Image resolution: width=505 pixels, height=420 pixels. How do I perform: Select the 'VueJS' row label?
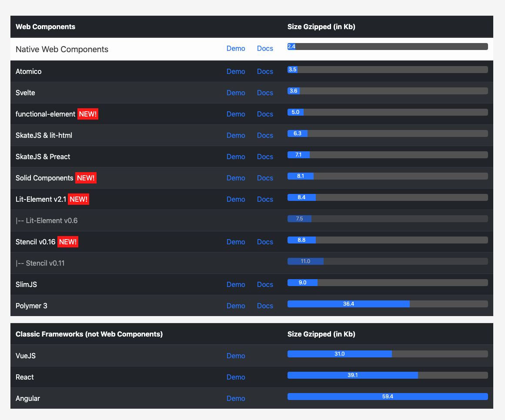[25, 356]
